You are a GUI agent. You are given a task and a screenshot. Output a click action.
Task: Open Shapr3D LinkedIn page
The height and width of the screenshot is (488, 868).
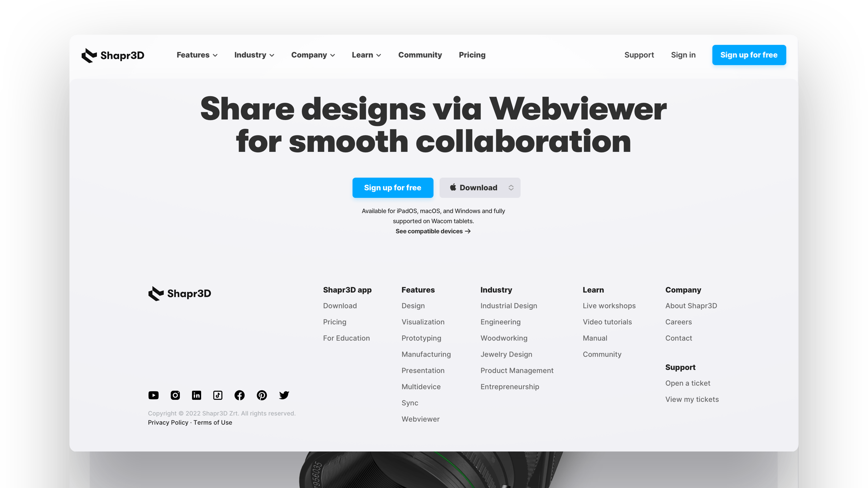[x=196, y=395]
